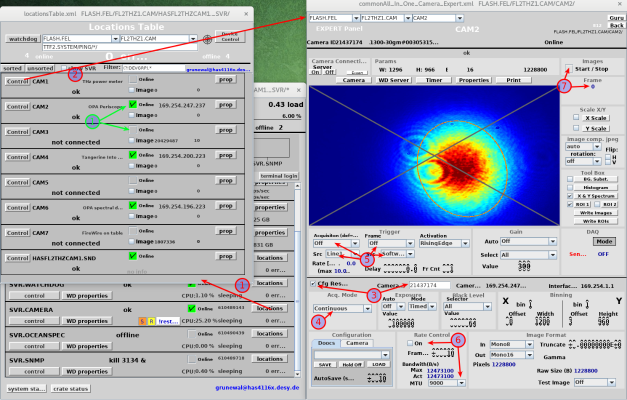Switch to the Docs configuration tab
The height and width of the screenshot is (400, 627).
click(328, 341)
